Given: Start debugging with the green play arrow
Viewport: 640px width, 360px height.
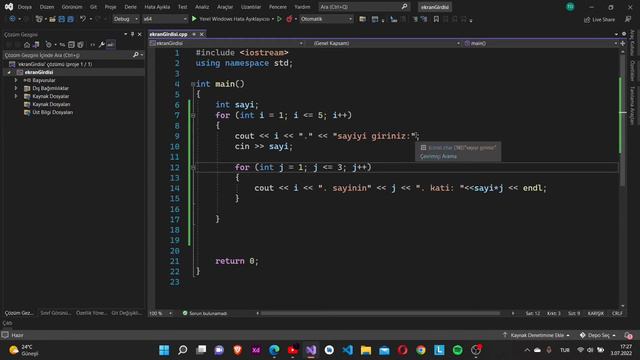Looking at the screenshot, I should click(x=194, y=19).
